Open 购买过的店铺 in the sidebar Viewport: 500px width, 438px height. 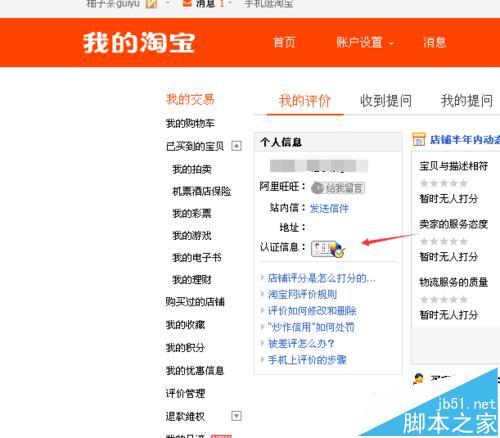195,302
